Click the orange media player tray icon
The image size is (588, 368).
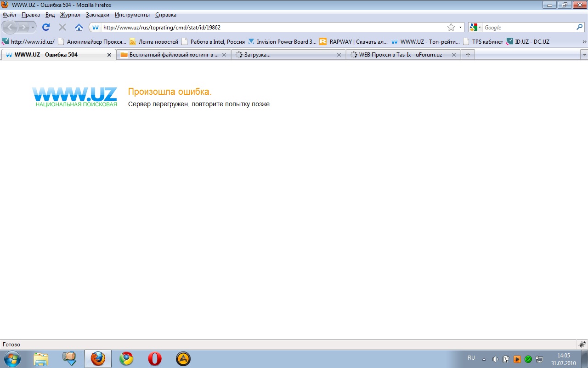517,359
